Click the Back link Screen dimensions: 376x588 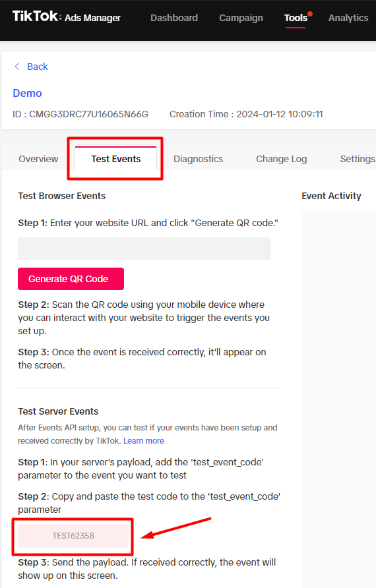tap(38, 67)
